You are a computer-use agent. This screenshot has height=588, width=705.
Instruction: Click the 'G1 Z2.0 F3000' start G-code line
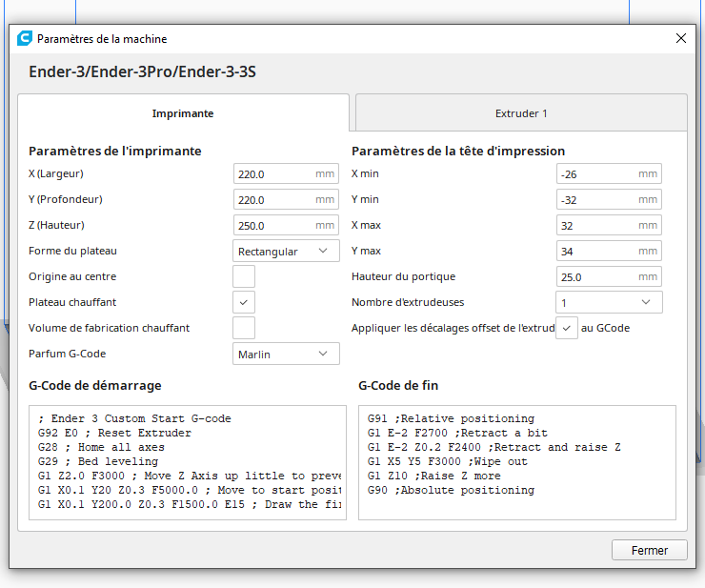coord(190,476)
